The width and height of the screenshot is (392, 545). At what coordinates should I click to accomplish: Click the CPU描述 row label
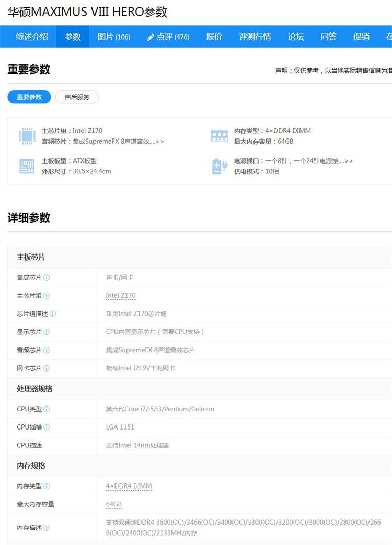point(29,445)
